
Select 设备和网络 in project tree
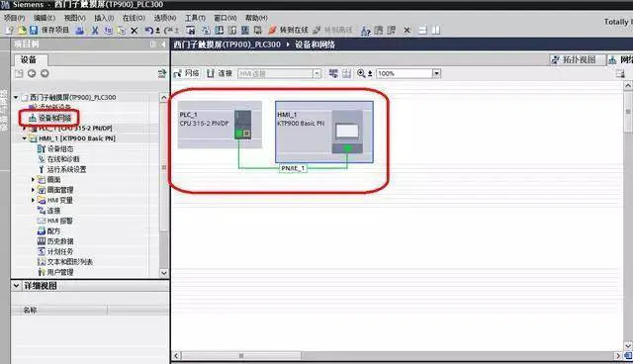[50, 118]
